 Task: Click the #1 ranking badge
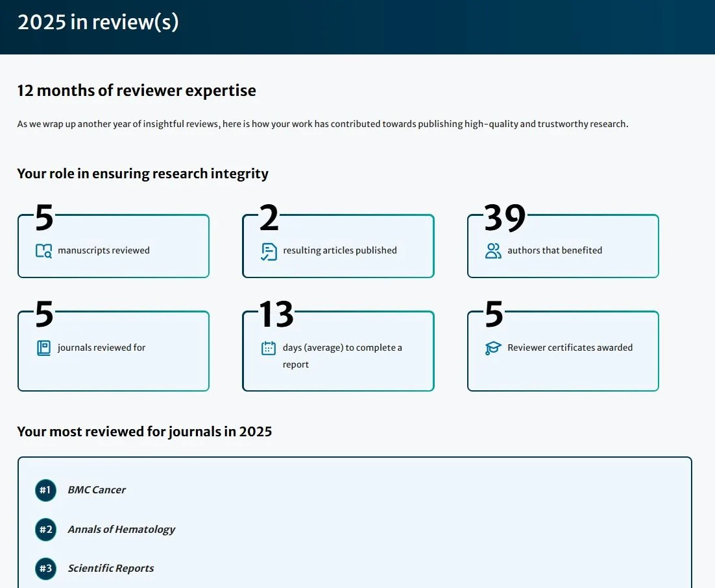(45, 490)
